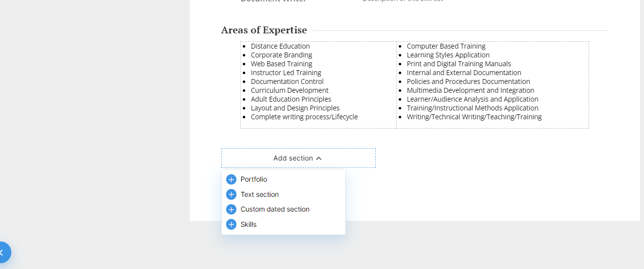Hit the plus icon for Custom dated section
Screen dimensions: 644x269
231,210
